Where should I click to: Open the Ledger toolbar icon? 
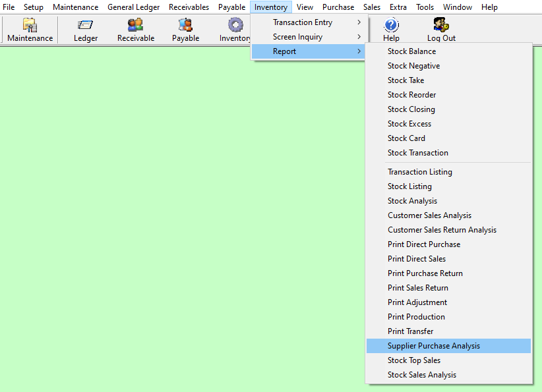85,30
